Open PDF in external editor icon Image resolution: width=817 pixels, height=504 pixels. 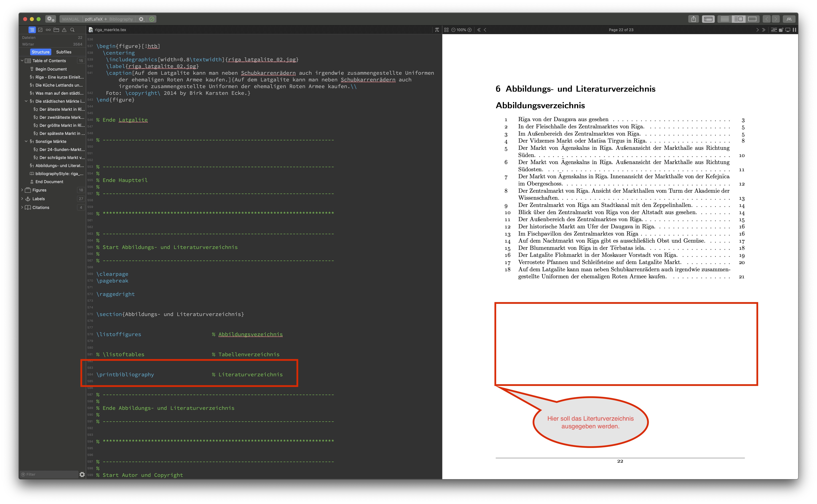781,30
